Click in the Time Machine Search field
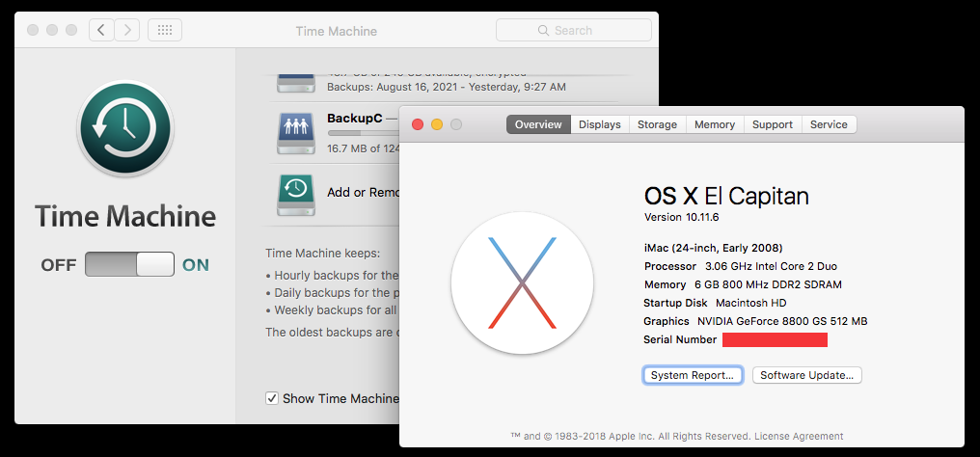The image size is (980, 457). click(574, 30)
